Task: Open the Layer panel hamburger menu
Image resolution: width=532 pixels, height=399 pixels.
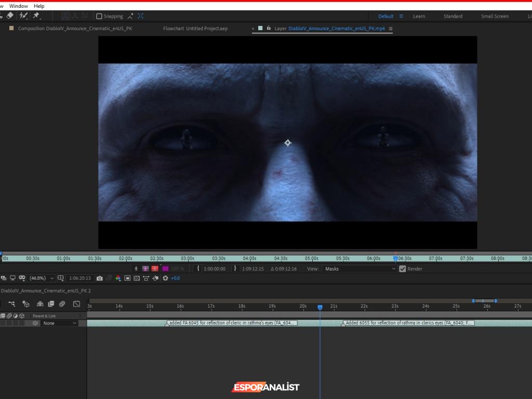Action: coord(391,29)
